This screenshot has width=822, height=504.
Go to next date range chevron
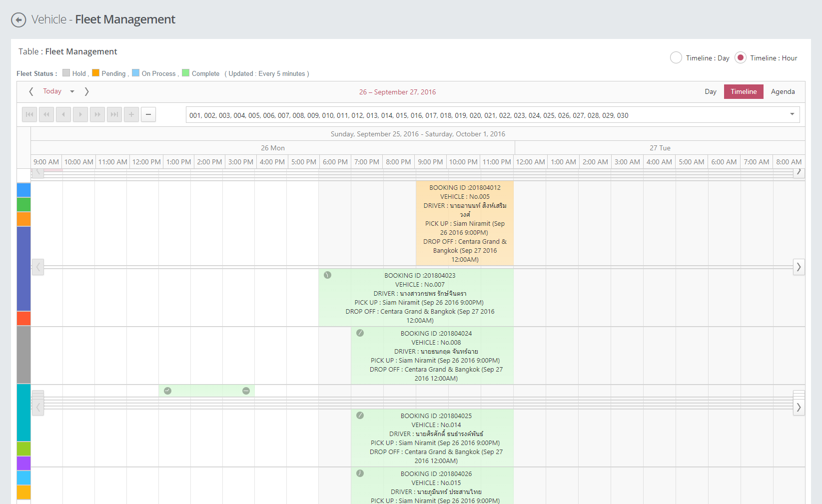pyautogui.click(x=86, y=91)
